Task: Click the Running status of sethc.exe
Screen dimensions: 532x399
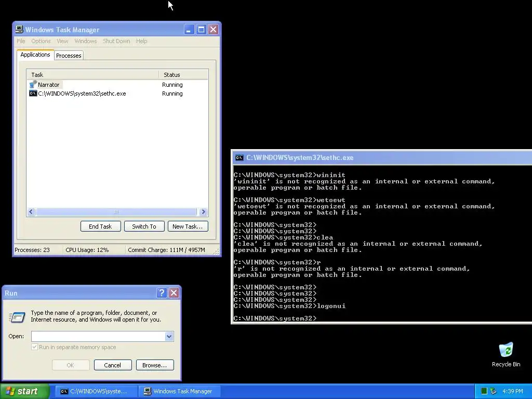Action: click(172, 94)
